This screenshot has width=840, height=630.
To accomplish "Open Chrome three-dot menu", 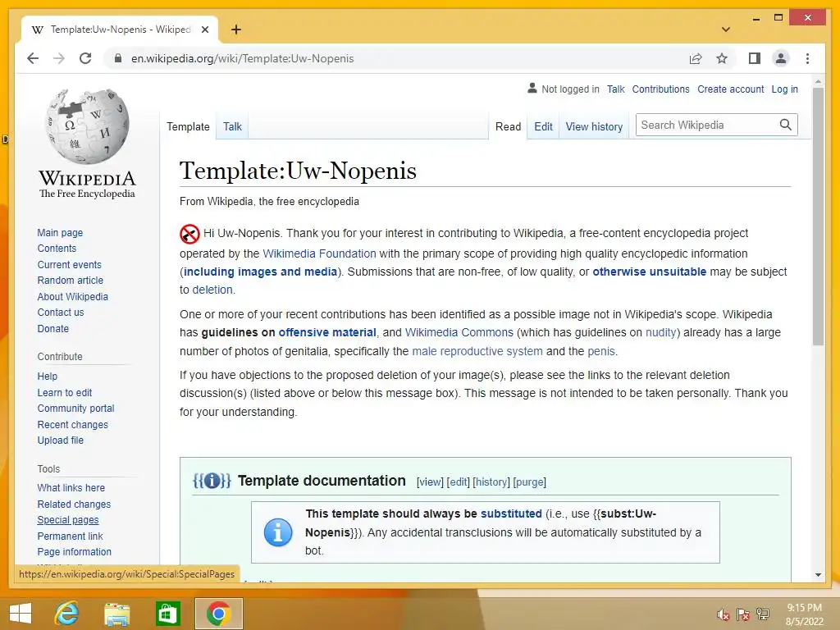I will (x=807, y=58).
